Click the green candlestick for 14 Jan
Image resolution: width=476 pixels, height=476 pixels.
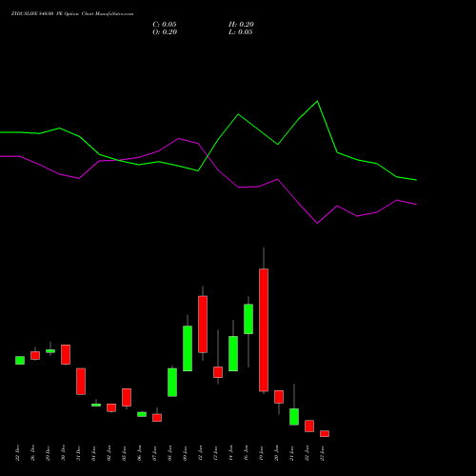coord(233,353)
